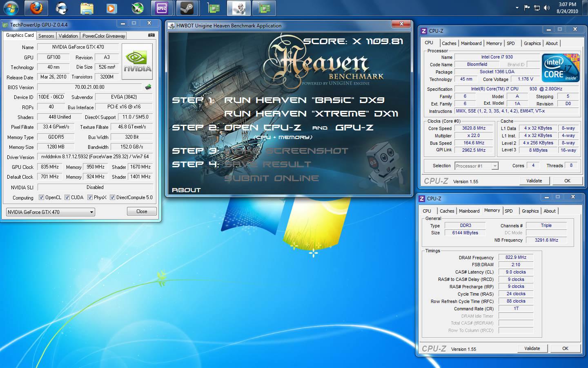588x368 pixels.
Task: Click the DRAM Frequency value 822.9 MHz
Action: click(516, 257)
